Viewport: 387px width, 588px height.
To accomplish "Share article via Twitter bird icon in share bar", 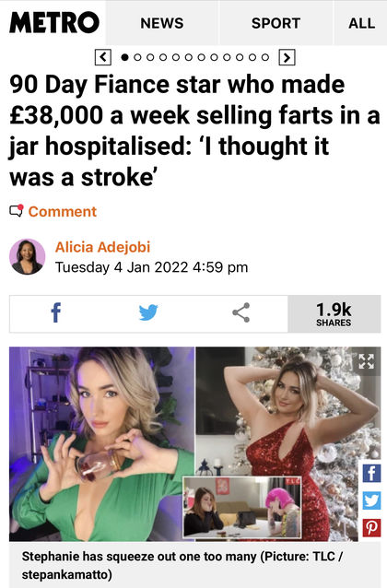I will coord(148,312).
